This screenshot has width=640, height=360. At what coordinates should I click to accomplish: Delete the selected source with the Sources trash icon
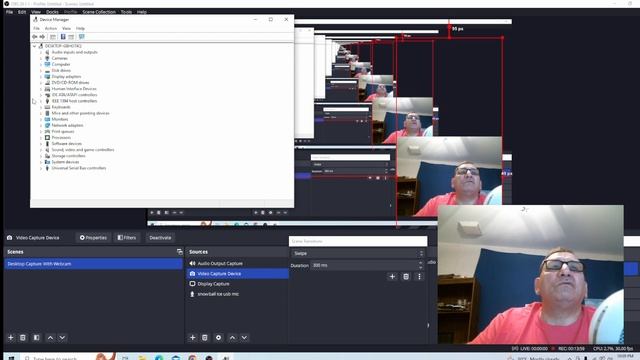(205, 338)
